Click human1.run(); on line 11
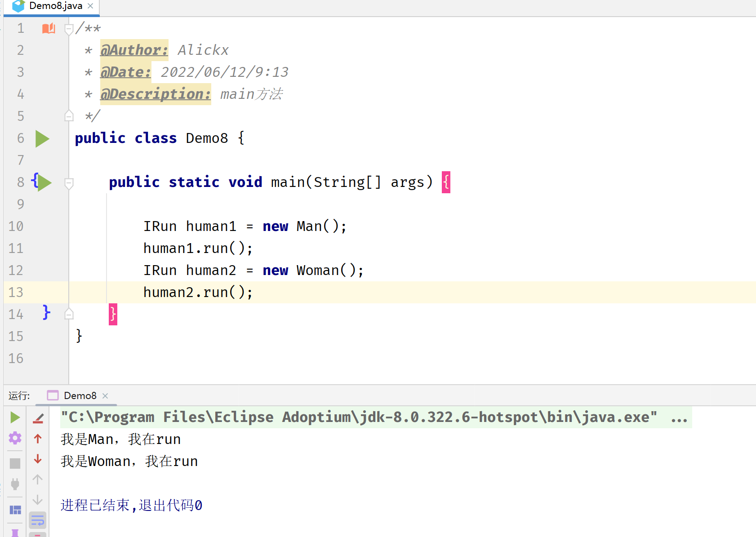This screenshot has height=537, width=756. coord(198,248)
